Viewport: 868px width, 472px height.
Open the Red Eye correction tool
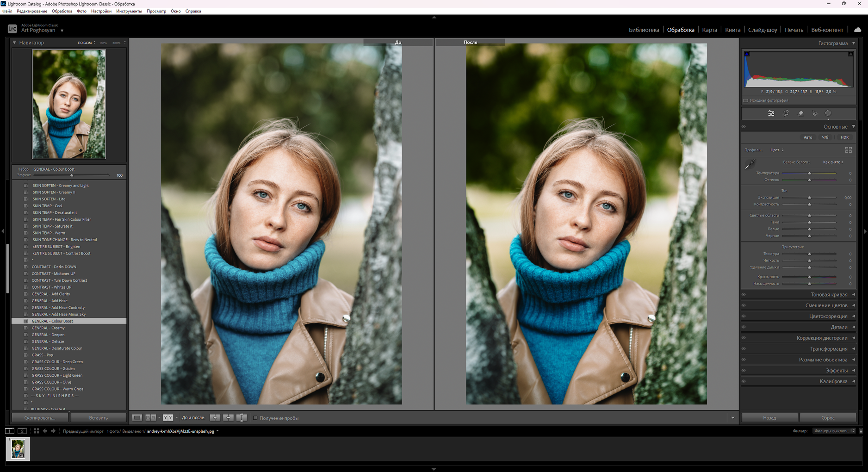click(815, 113)
